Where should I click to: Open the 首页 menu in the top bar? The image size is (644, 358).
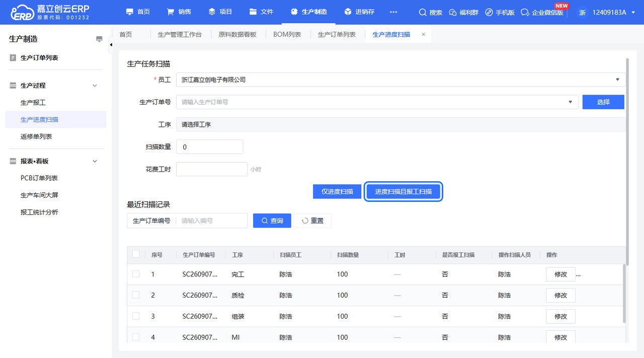coord(138,12)
